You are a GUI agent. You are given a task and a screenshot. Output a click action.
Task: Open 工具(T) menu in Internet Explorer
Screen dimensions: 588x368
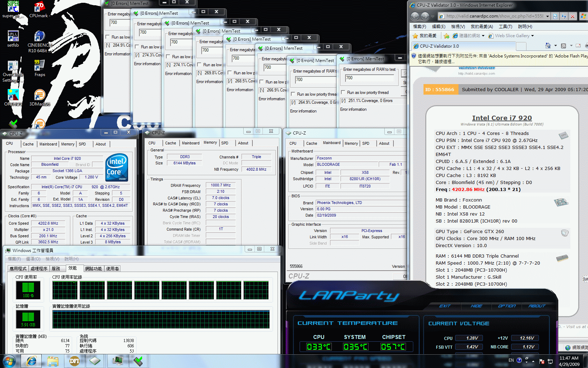tap(505, 26)
